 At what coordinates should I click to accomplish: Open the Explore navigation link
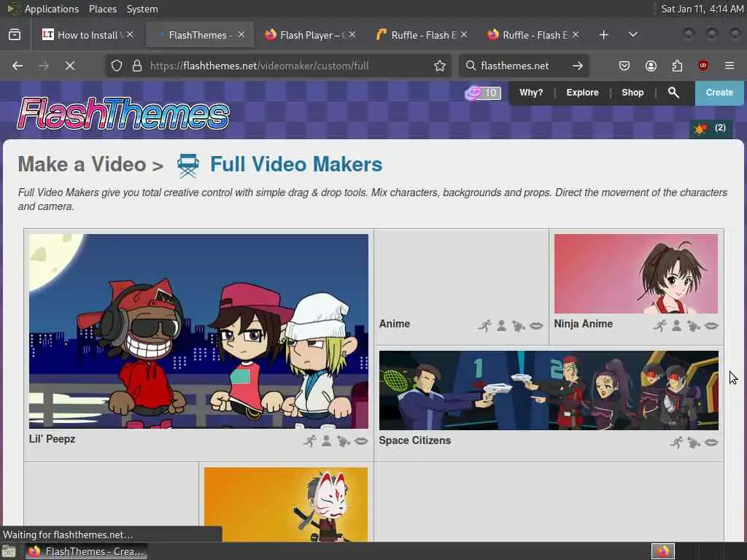[582, 93]
